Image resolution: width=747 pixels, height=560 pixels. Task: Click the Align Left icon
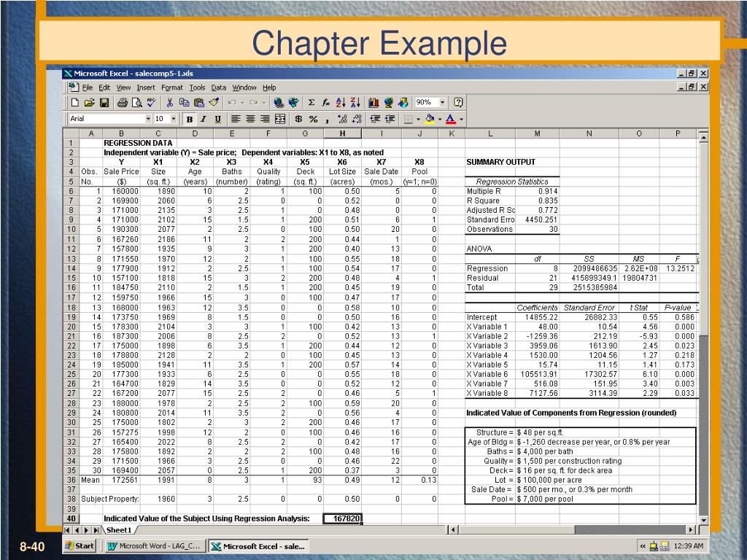point(236,119)
